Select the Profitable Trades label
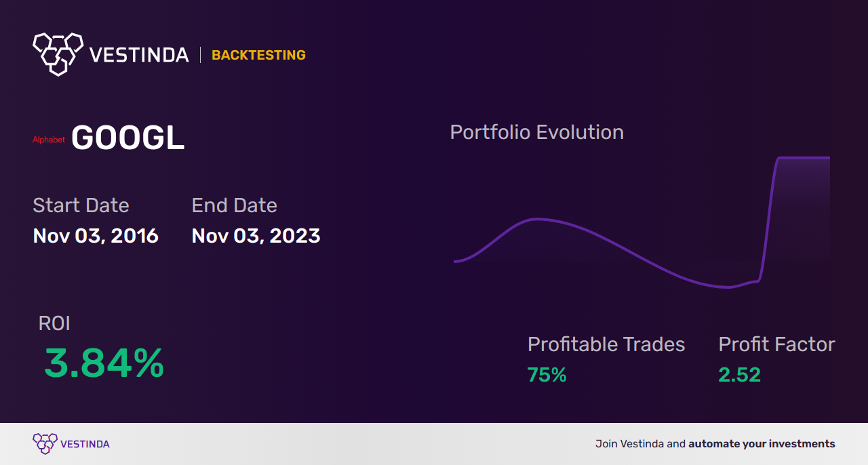 point(606,344)
